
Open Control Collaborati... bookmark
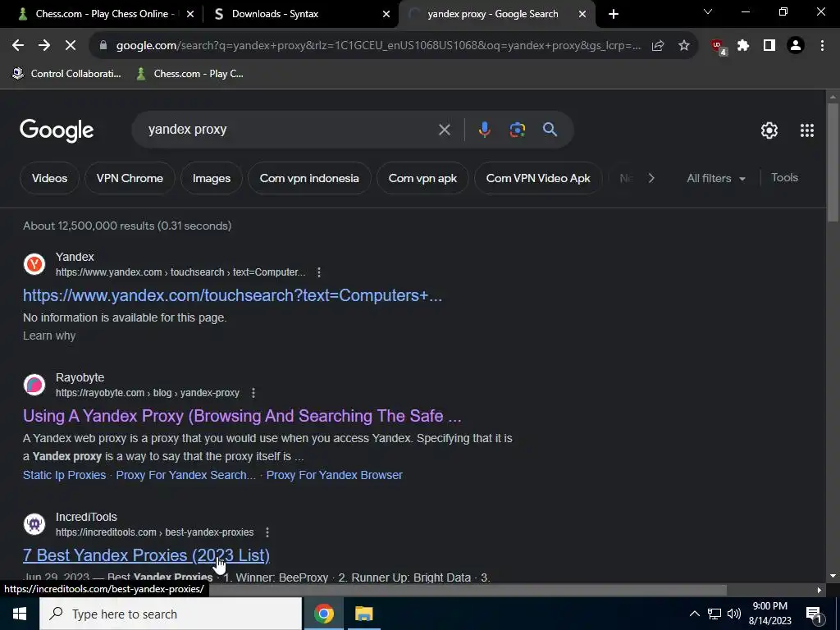pos(67,73)
